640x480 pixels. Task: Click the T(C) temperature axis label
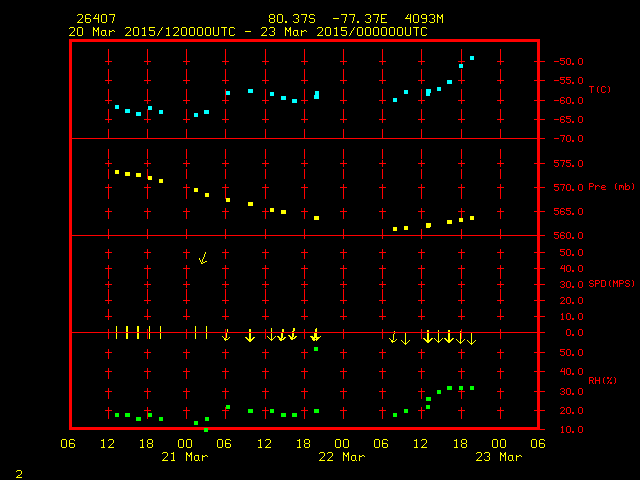click(599, 90)
